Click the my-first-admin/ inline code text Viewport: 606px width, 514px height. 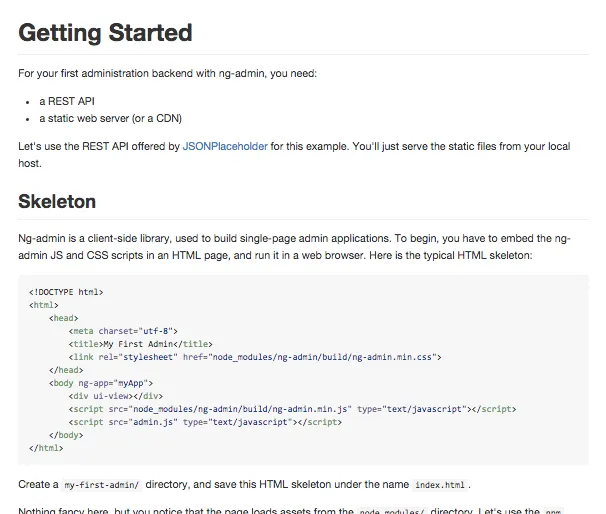pyautogui.click(x=101, y=485)
